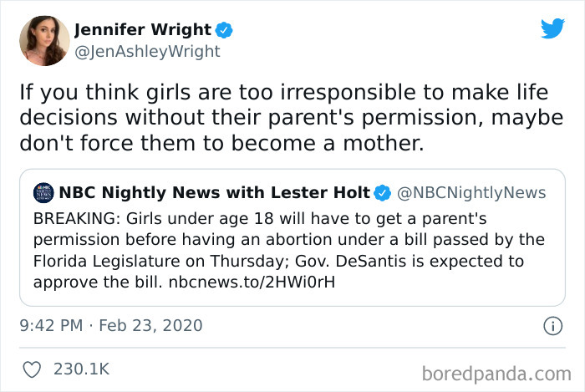The image size is (585, 392).
Task: Open the @NBCNightlyNews handle
Action: pyautogui.click(x=471, y=194)
